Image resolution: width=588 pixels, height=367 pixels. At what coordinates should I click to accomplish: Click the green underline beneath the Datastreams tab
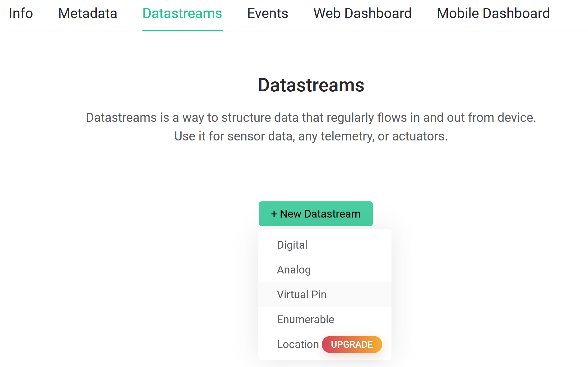click(182, 30)
